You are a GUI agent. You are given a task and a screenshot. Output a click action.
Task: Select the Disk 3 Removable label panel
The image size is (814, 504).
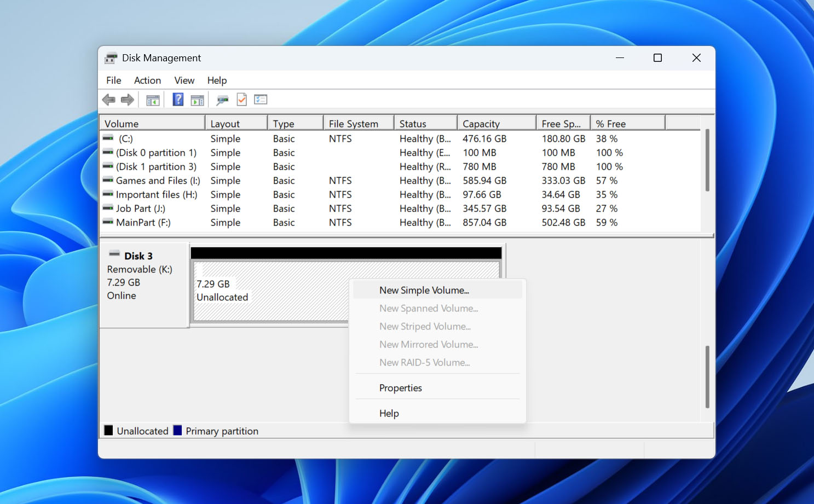(144, 285)
